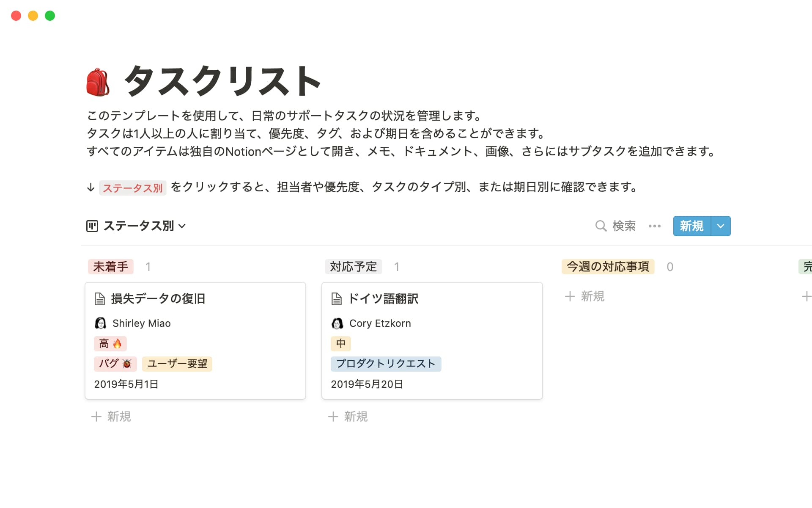
Task: Open the three-dots view options menu
Action: [654, 226]
